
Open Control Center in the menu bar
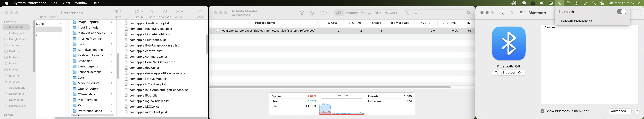[x=602, y=3]
